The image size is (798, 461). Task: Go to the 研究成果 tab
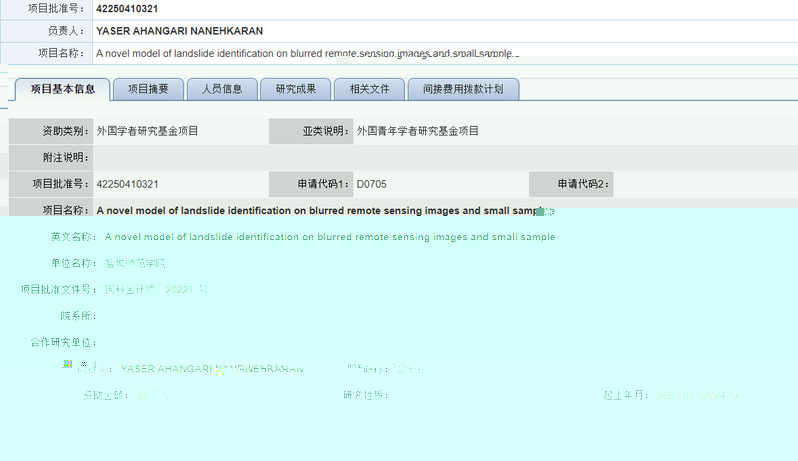295,89
